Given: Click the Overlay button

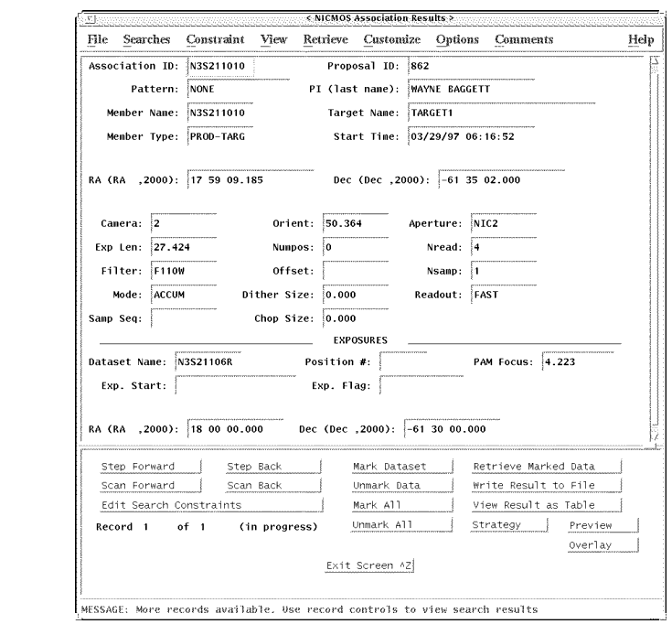Looking at the screenshot, I should (x=591, y=545).
